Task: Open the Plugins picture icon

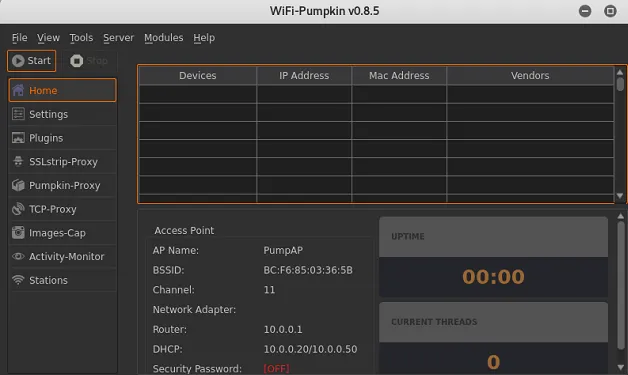Action: (18, 138)
